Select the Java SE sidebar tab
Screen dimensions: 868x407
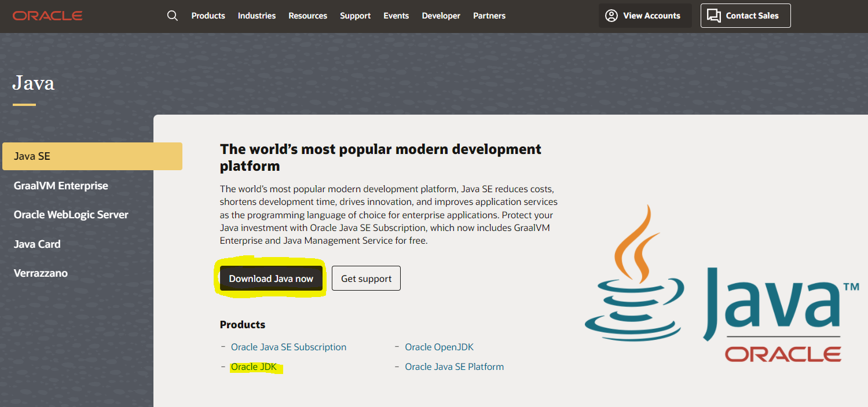[x=92, y=156]
